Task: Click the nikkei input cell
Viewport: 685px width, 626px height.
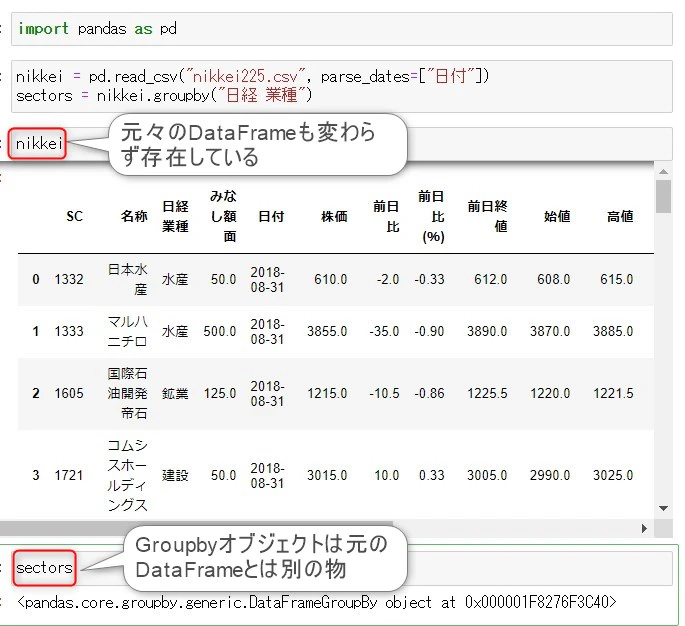Action: click(342, 143)
